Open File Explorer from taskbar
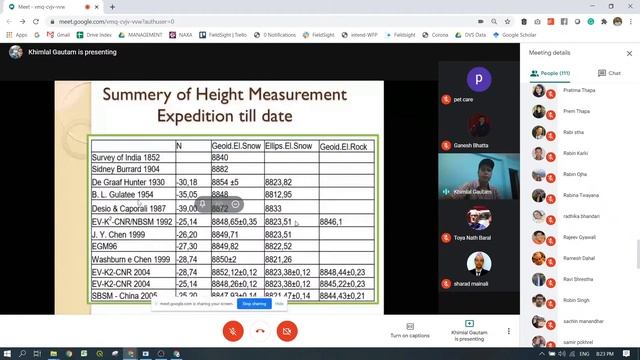Image resolution: width=640 pixels, height=360 pixels. (53, 353)
